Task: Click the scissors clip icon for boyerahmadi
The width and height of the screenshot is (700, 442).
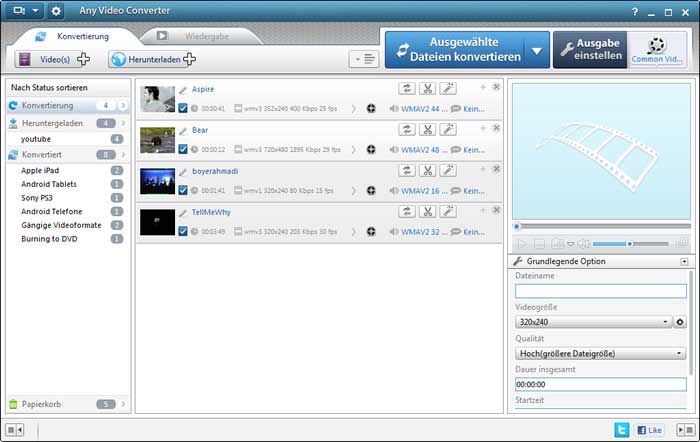Action: point(427,171)
